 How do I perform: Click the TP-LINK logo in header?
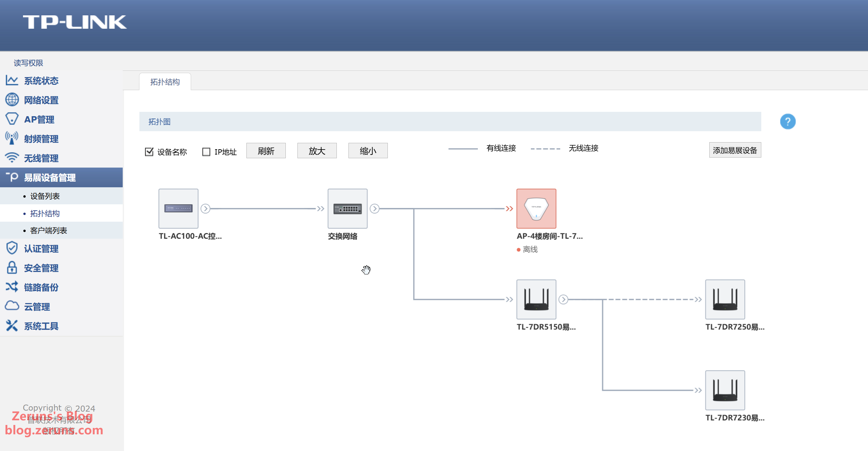tap(75, 22)
